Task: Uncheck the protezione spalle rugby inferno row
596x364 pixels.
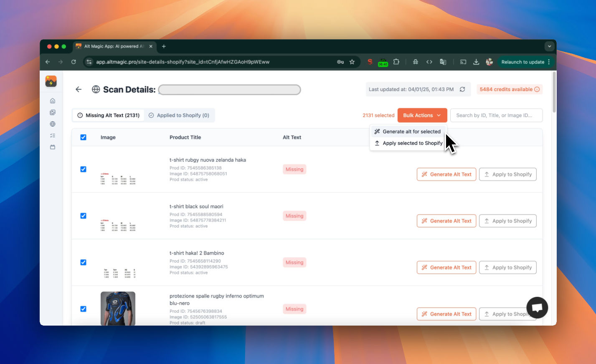Action: click(83, 309)
